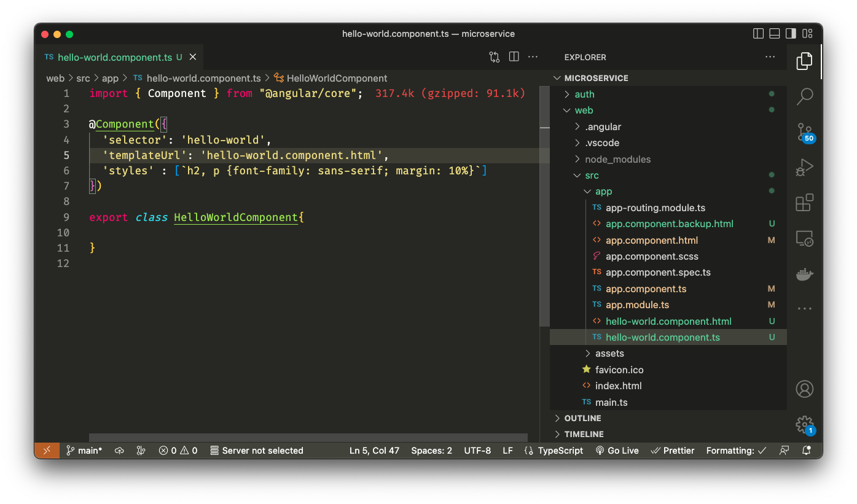
Task: Open the Extensions view
Action: coord(804,203)
